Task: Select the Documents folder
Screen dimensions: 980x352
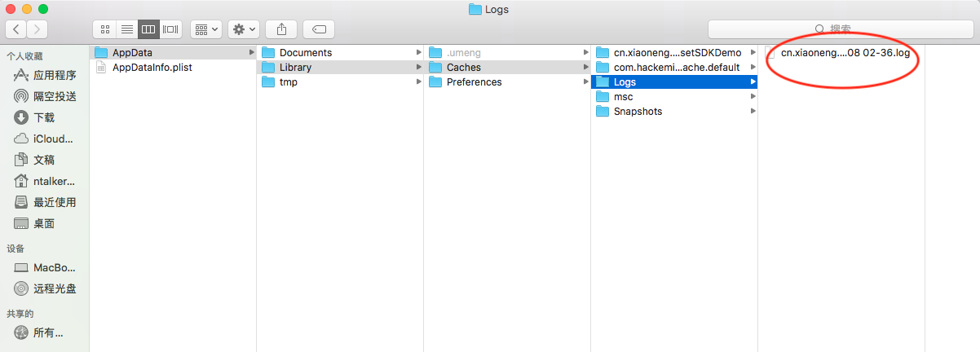Action: point(305,53)
